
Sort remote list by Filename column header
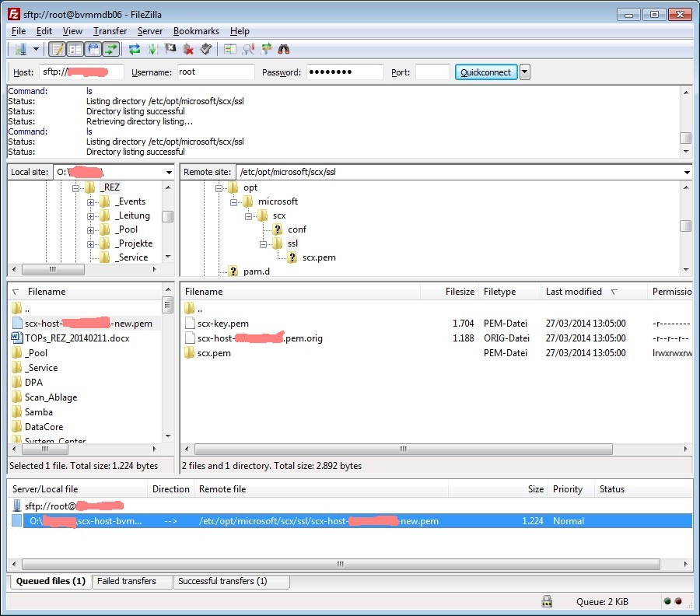tap(301, 292)
